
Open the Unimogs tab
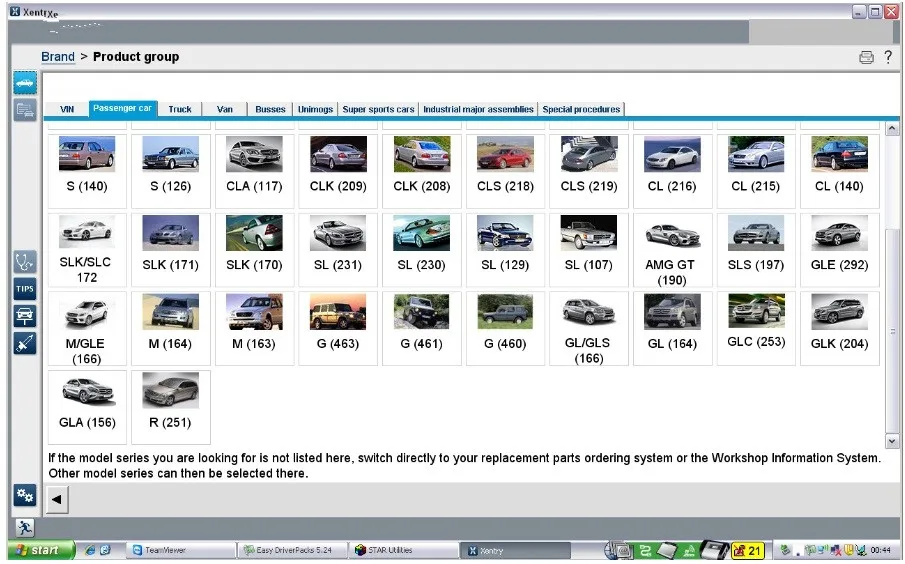click(x=315, y=109)
